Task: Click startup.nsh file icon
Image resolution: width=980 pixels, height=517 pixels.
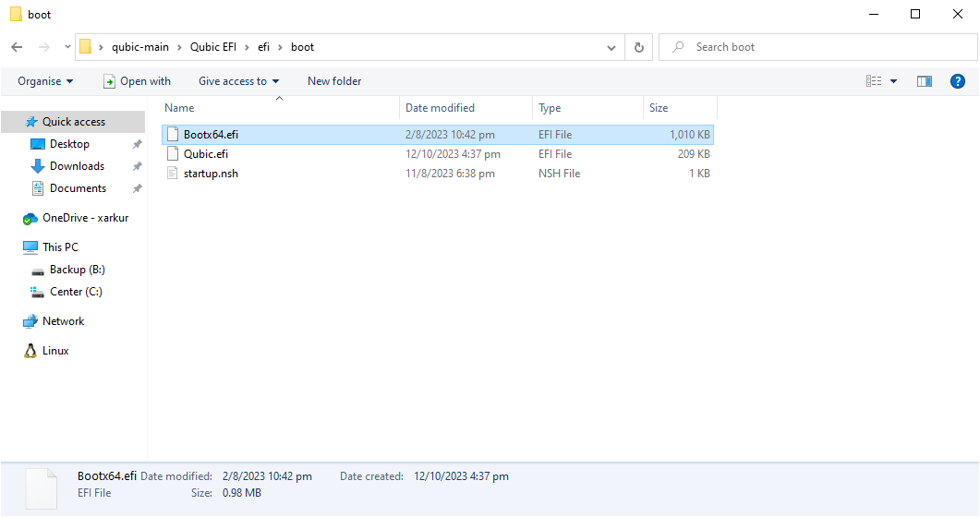Action: click(173, 173)
